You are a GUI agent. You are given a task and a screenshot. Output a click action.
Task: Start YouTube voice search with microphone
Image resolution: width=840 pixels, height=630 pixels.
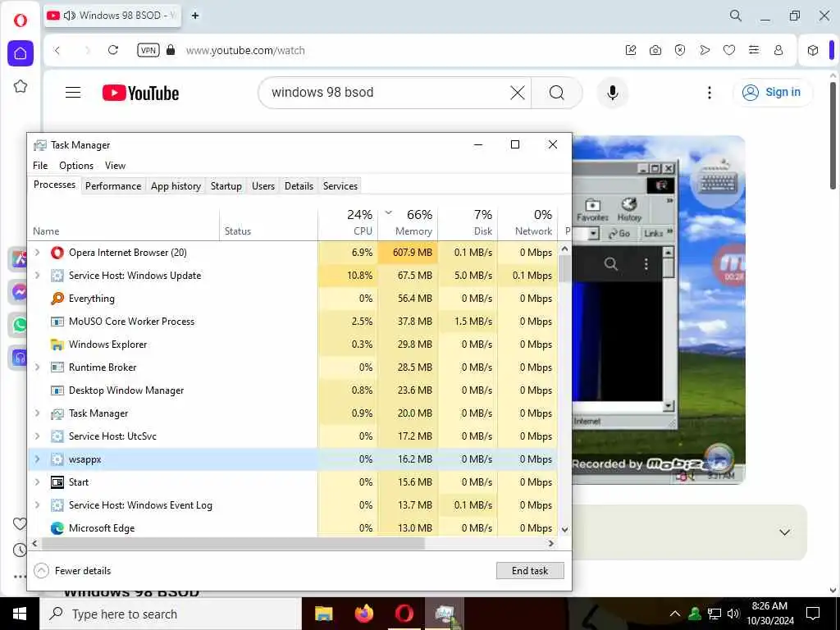point(613,93)
